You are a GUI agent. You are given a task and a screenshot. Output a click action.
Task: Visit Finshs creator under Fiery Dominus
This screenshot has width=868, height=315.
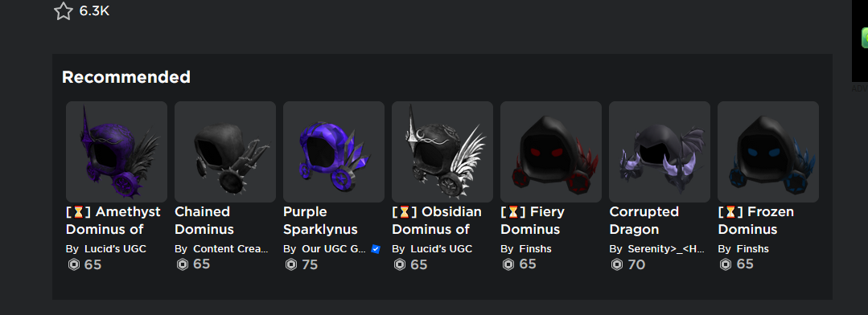point(535,248)
